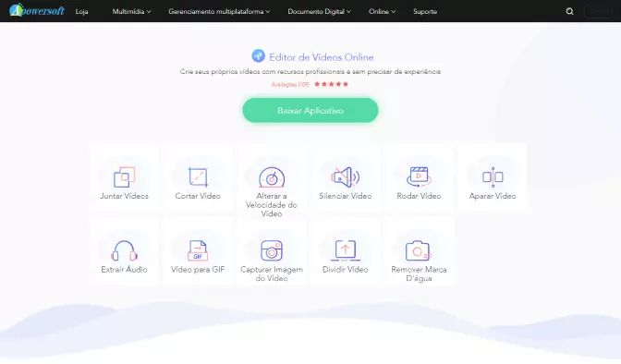
Task: Click the Remover Marca D'água icon
Action: tap(419, 250)
